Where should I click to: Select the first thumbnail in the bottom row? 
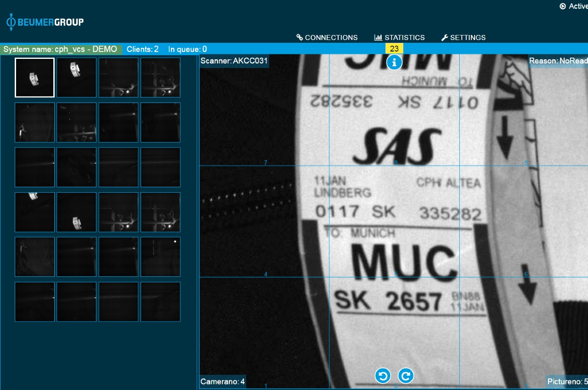34,302
